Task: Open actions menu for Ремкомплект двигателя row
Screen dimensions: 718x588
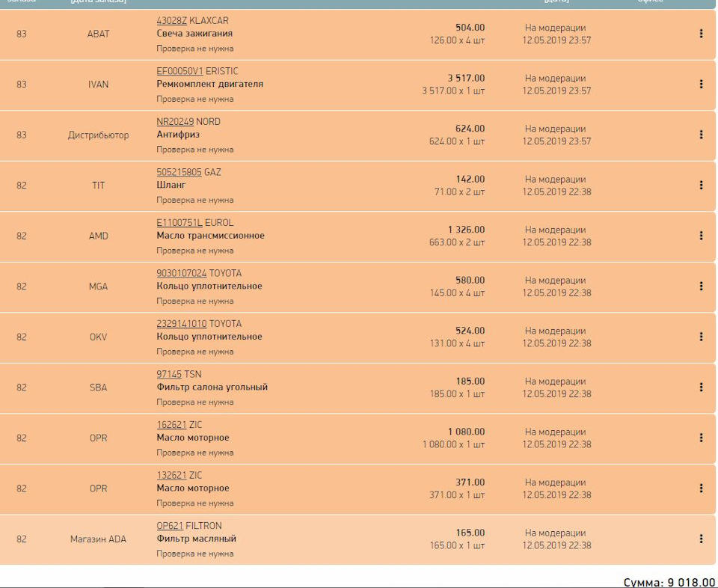Action: tap(701, 84)
